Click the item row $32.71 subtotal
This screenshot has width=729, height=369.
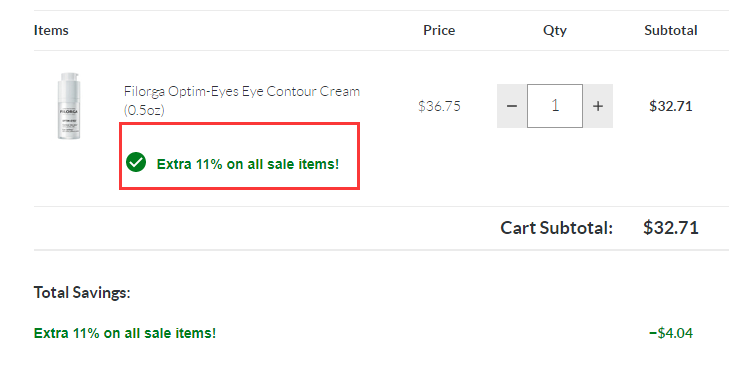(x=670, y=106)
